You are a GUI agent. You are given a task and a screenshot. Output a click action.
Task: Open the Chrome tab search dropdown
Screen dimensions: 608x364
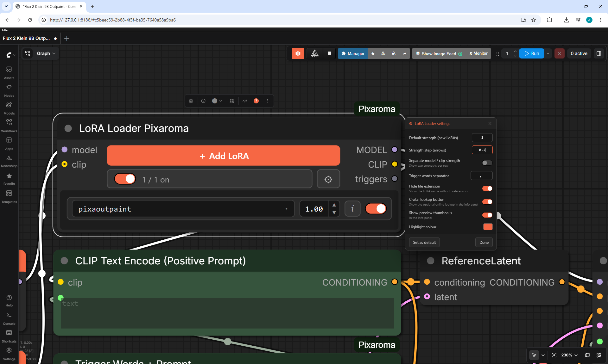click(x=6, y=6)
